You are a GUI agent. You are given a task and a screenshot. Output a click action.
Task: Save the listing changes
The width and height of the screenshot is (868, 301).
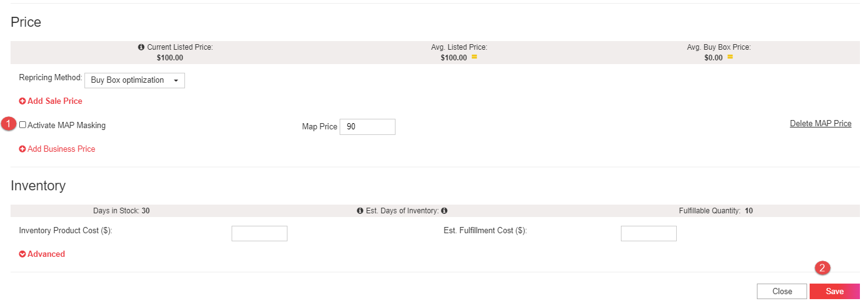point(834,292)
